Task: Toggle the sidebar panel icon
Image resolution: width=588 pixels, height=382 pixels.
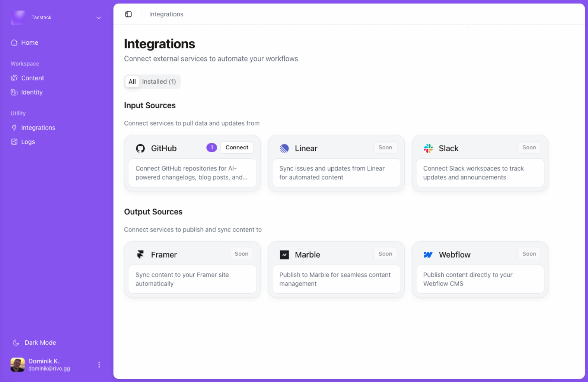Action: click(x=128, y=14)
